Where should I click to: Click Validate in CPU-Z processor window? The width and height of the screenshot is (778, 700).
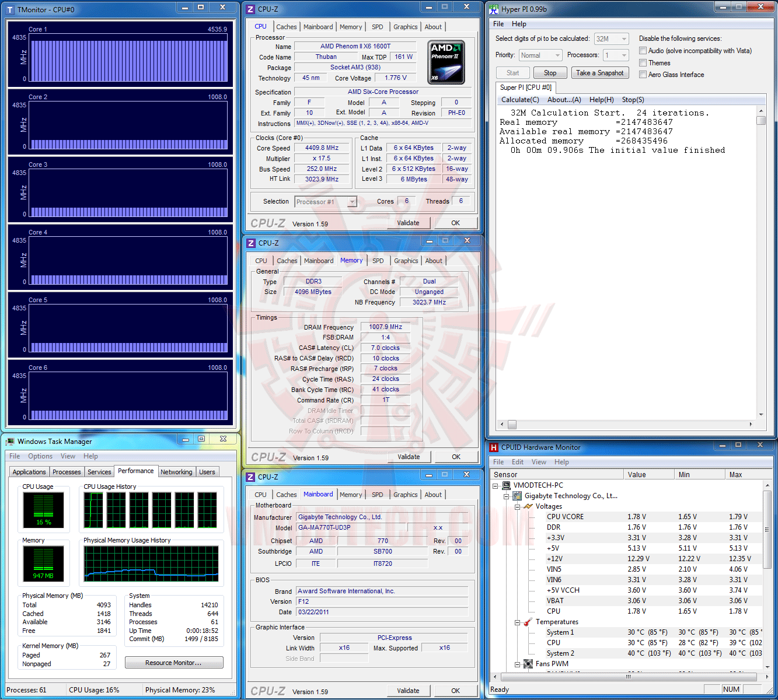tap(409, 223)
